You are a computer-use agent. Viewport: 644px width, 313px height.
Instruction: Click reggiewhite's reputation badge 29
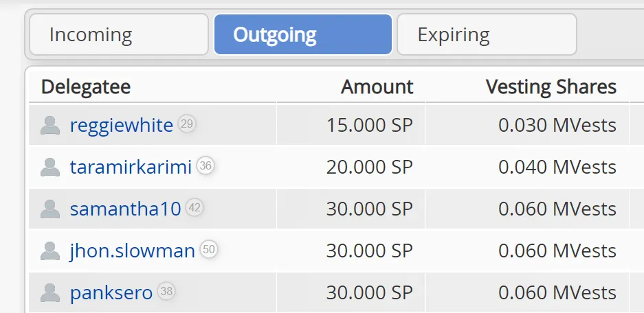186,124
